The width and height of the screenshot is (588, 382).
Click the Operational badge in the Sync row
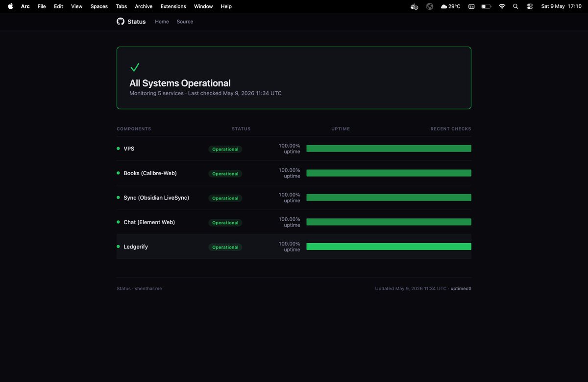[225, 198]
